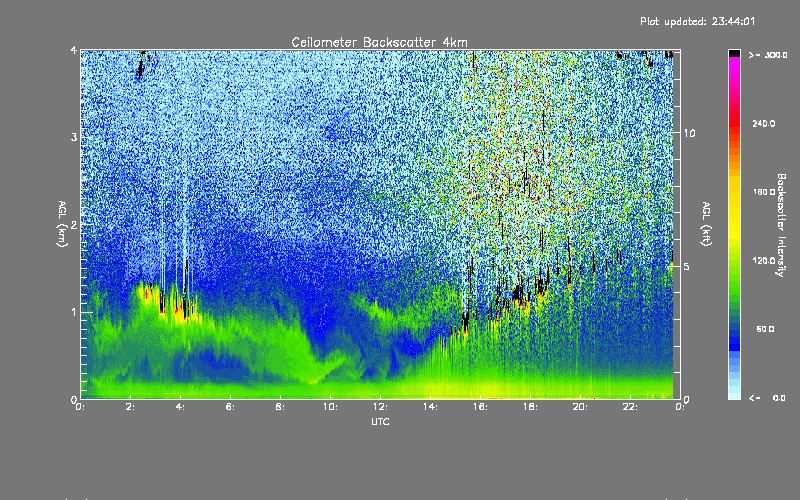800x500 pixels.
Task: Click the 'Plot updated: 23:44:01' timestamp
Action: click(x=697, y=21)
